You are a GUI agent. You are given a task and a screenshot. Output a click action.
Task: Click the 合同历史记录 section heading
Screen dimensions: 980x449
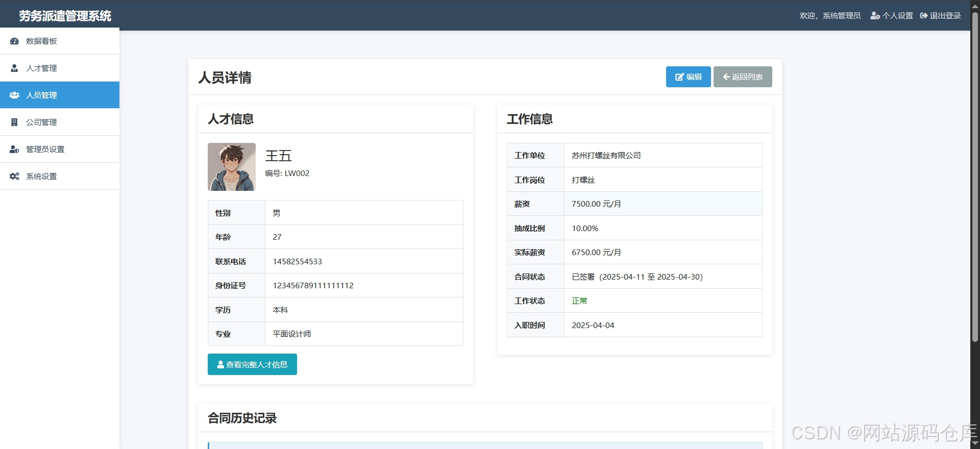pyautogui.click(x=242, y=418)
